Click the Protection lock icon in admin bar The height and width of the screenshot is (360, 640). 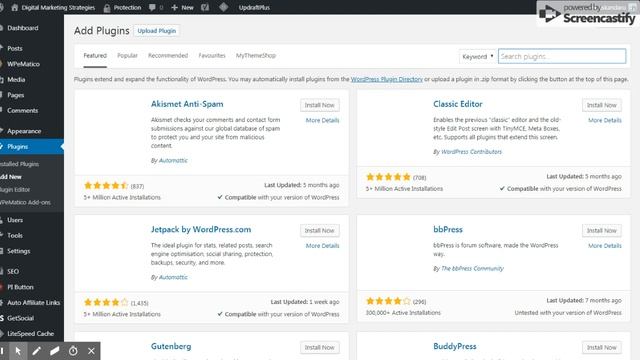pyautogui.click(x=107, y=7)
